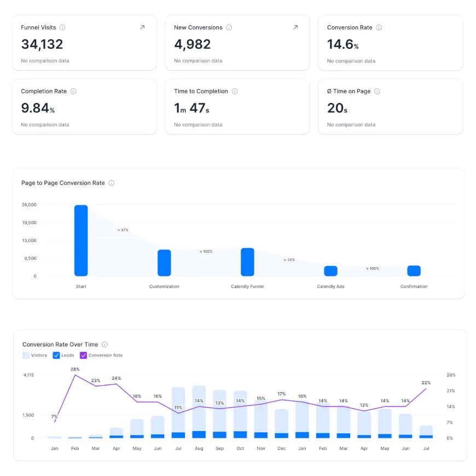The width and height of the screenshot is (476, 476).
Task: Uncheck the Leads series checkbox
Action: tap(56, 355)
